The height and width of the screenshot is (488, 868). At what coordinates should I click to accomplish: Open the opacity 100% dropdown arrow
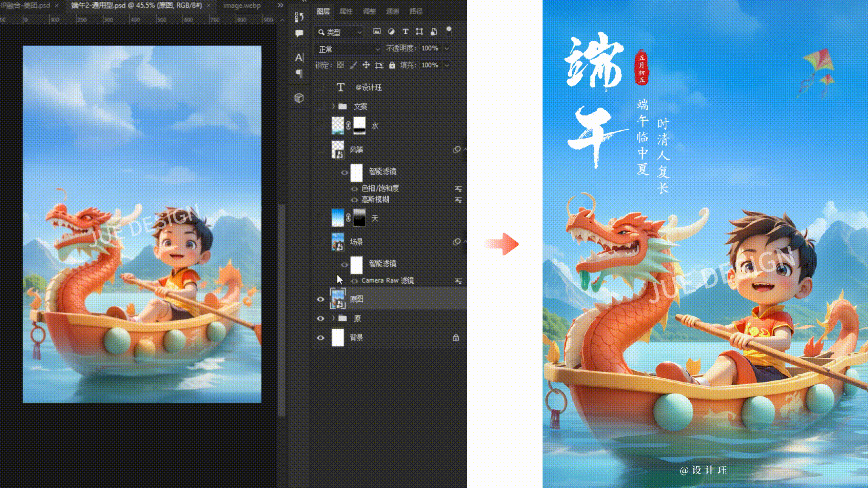click(447, 48)
